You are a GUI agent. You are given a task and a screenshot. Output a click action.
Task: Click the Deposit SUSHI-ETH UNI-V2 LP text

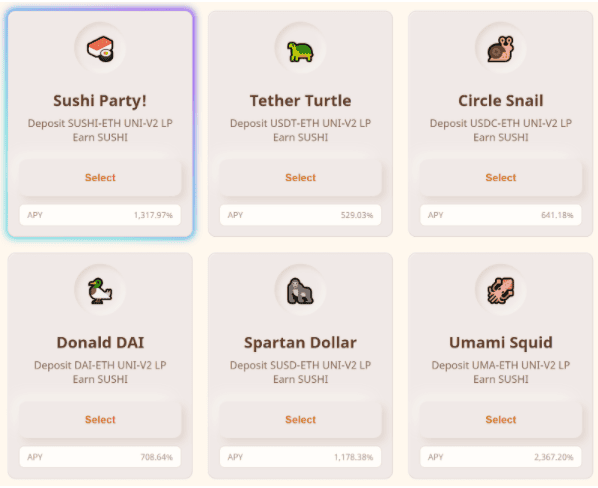click(100, 123)
